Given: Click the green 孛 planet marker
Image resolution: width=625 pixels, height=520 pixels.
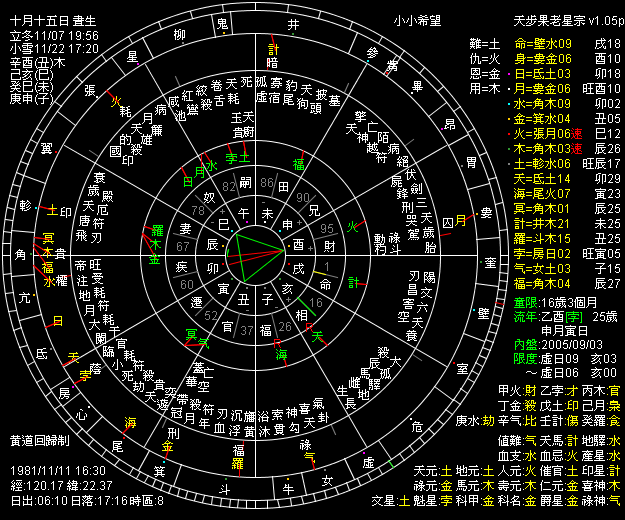Looking at the screenshot, I should click(x=231, y=157).
